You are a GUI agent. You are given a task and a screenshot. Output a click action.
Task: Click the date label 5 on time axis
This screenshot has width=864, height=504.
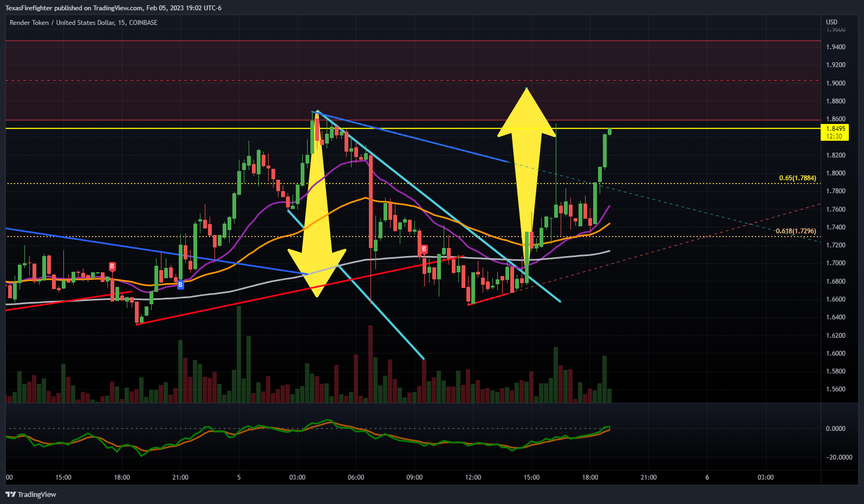[239, 477]
